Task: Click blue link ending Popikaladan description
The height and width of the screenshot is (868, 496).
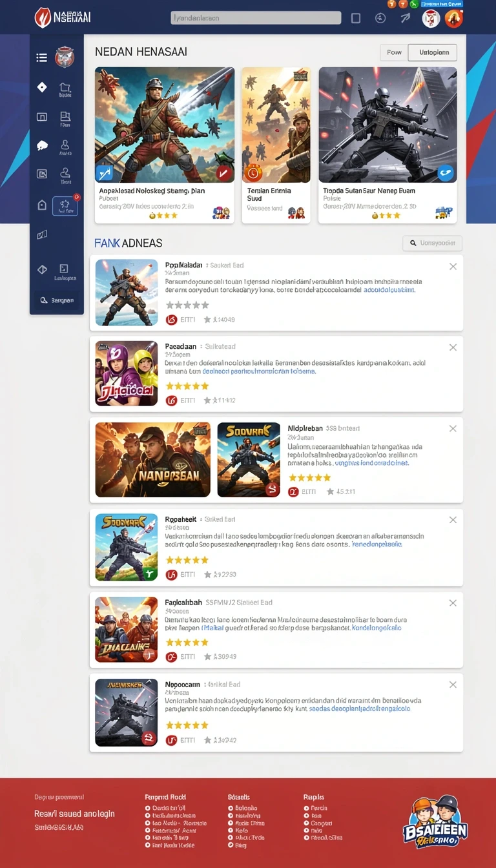Action: pyautogui.click(x=389, y=290)
